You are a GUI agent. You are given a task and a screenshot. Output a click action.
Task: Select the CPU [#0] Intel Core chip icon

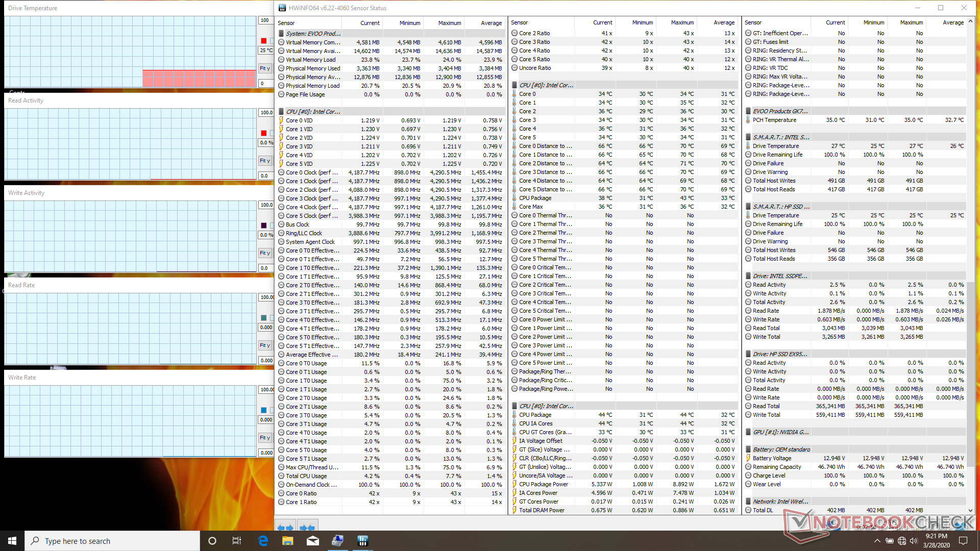[x=281, y=112]
